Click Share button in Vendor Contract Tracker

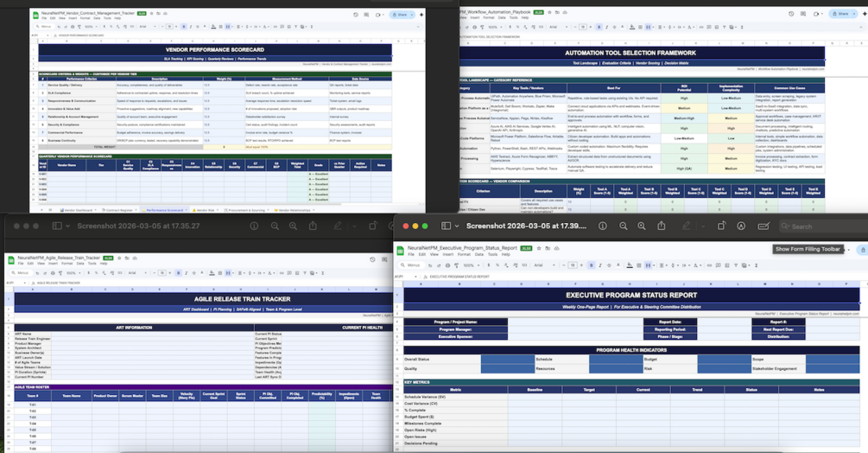point(397,15)
